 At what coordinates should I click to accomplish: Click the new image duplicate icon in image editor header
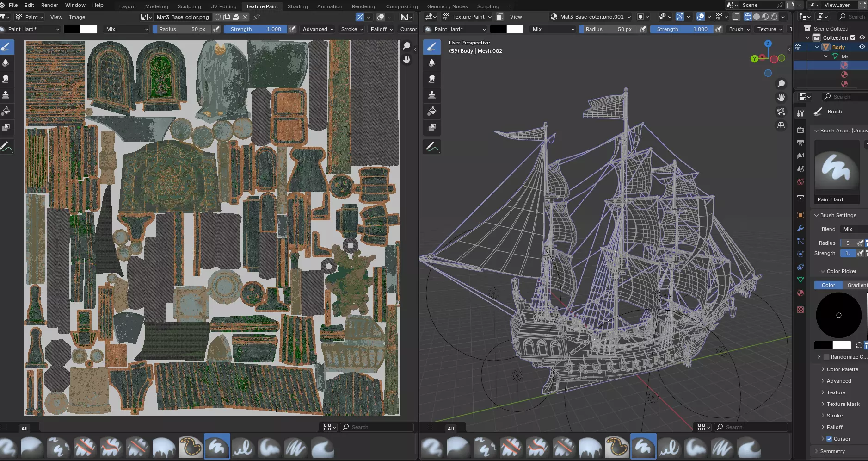tap(227, 17)
